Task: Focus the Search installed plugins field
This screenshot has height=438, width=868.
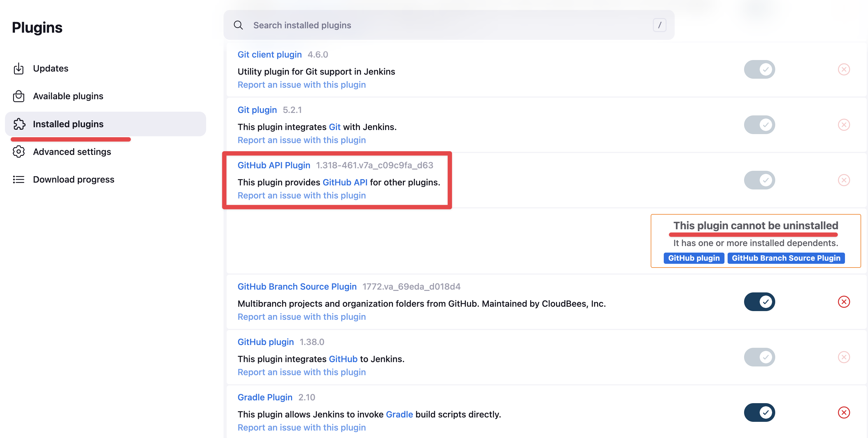Action: pyautogui.click(x=449, y=25)
